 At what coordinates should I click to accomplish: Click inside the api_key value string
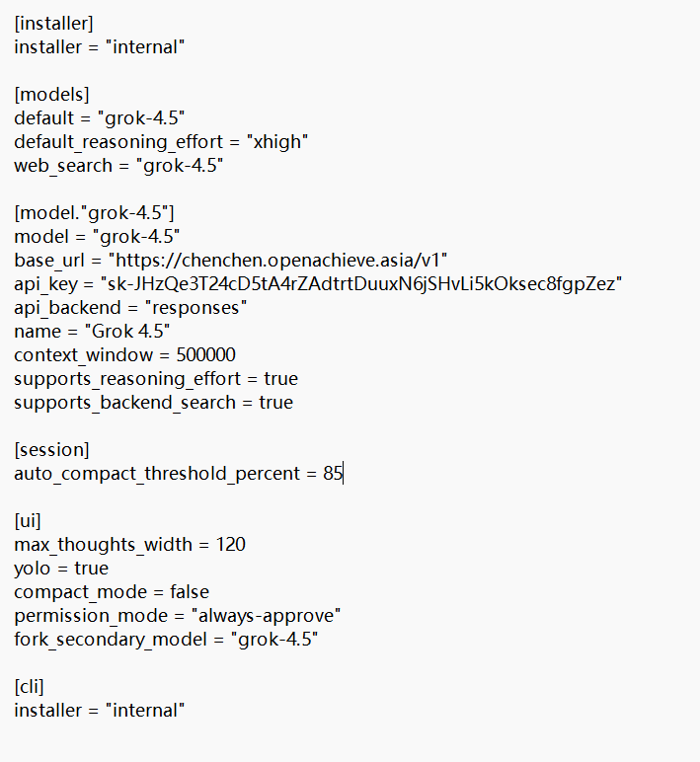click(x=361, y=284)
